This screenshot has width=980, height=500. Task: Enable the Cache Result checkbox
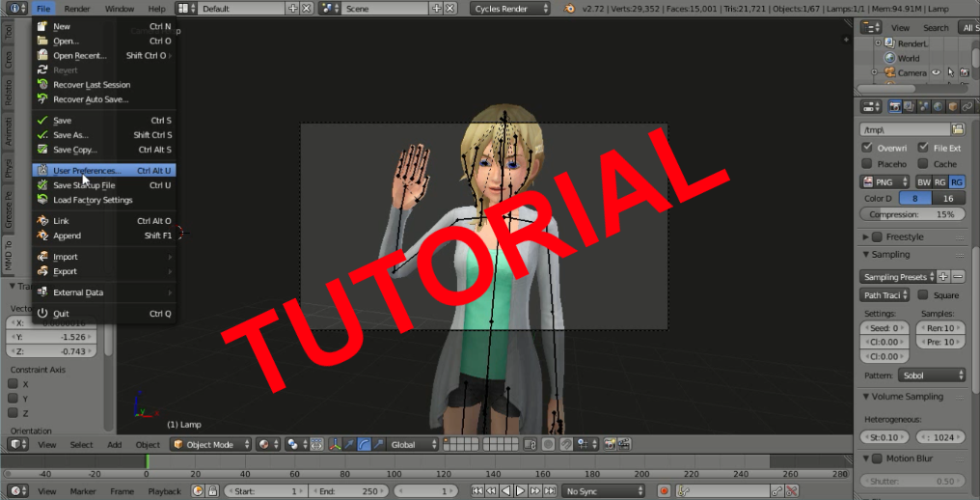click(x=923, y=164)
